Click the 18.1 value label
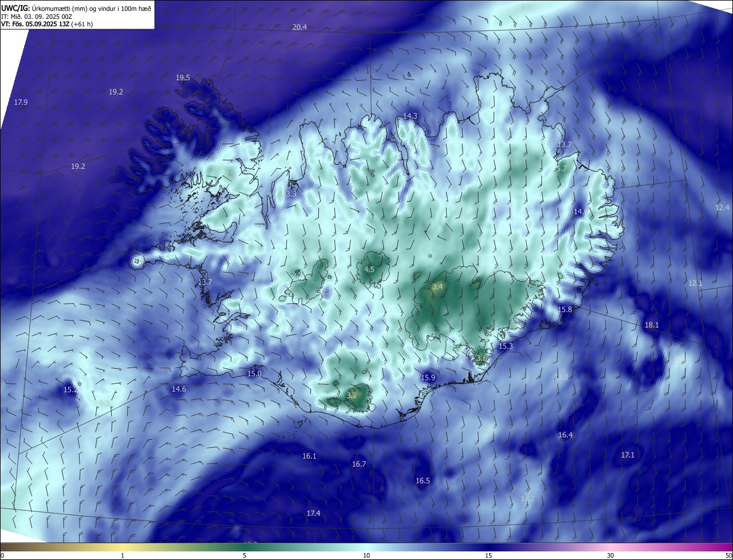 coord(652,325)
